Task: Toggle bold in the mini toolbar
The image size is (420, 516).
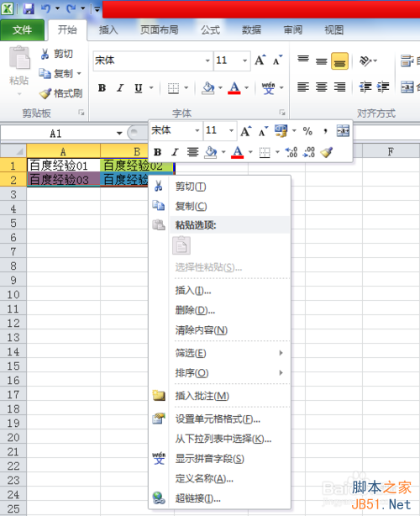Action: click(158, 152)
